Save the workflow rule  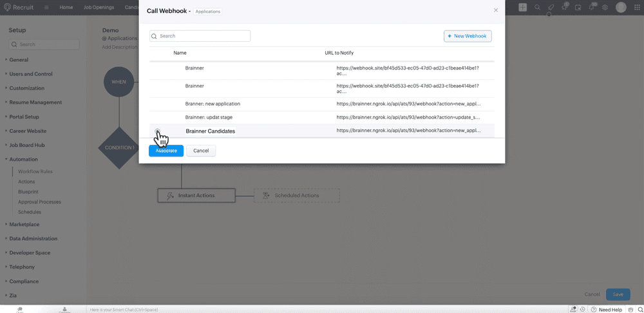click(618, 294)
